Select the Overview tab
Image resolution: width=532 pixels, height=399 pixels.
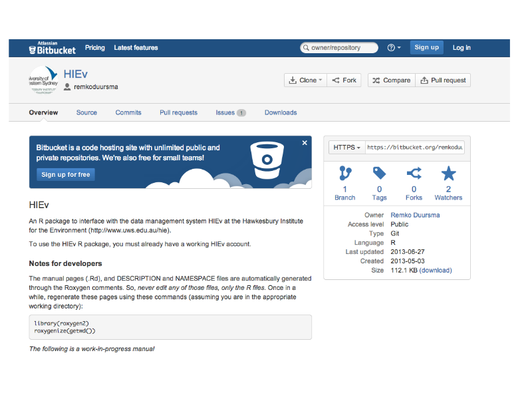click(x=43, y=112)
